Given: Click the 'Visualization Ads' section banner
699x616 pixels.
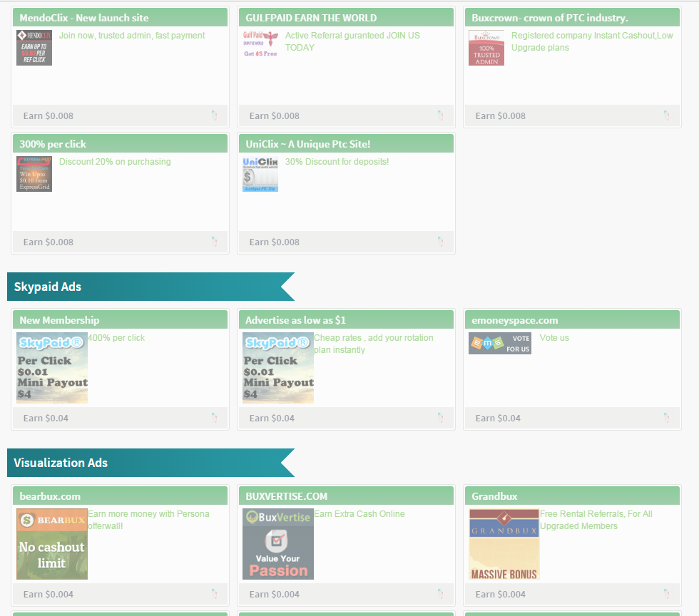Looking at the screenshot, I should tap(150, 463).
